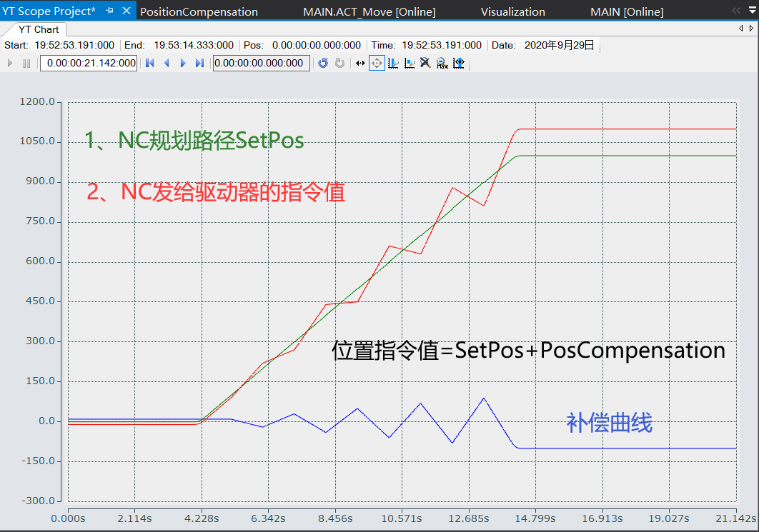Click the right tab-scroll arrow above chart
759x532 pixels.
(751, 28)
